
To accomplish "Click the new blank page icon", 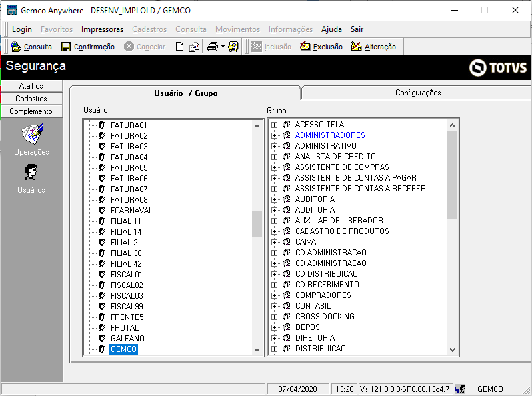I will (x=179, y=47).
